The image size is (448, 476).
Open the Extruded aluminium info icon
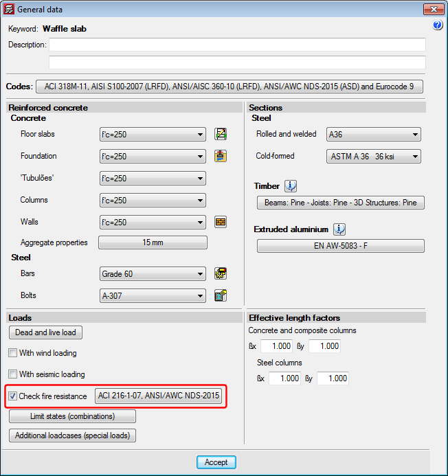tap(339, 229)
